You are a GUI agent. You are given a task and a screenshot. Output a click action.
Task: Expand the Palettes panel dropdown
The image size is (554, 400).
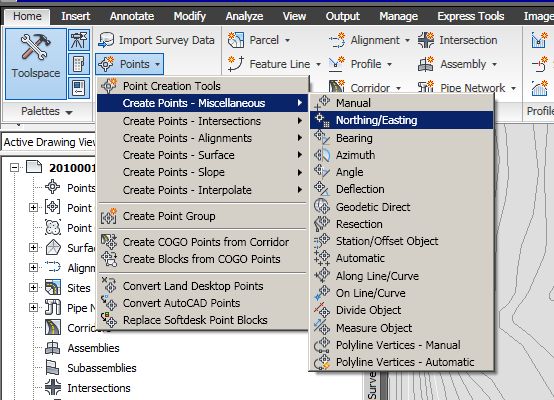point(47,111)
